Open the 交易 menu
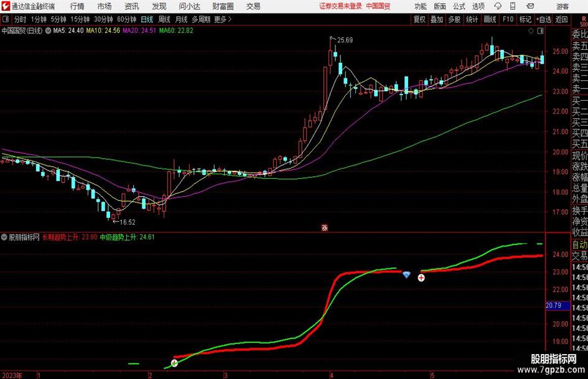Viewport: 588px width, 379px height. [x=253, y=6]
